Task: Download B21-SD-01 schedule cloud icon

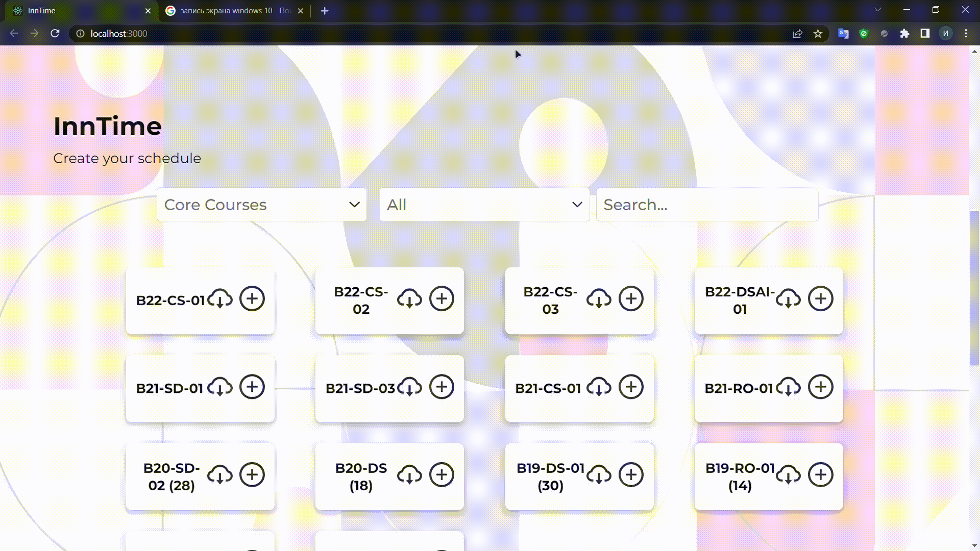Action: point(220,387)
